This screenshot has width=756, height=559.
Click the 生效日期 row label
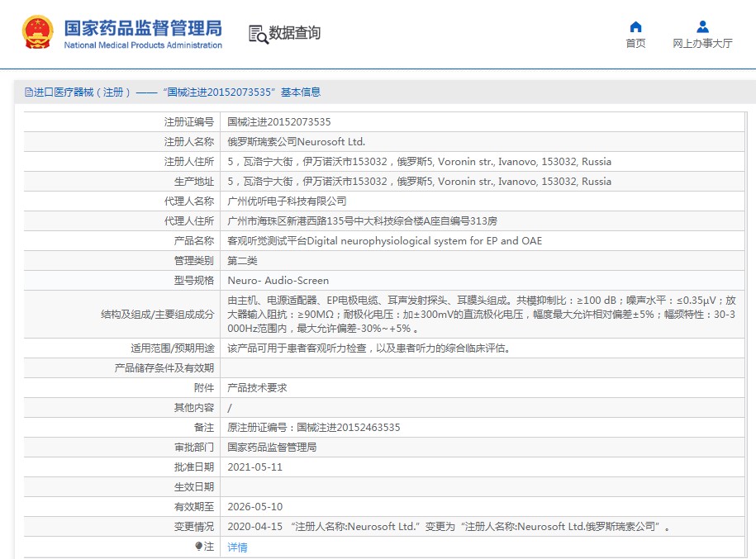pos(194,486)
